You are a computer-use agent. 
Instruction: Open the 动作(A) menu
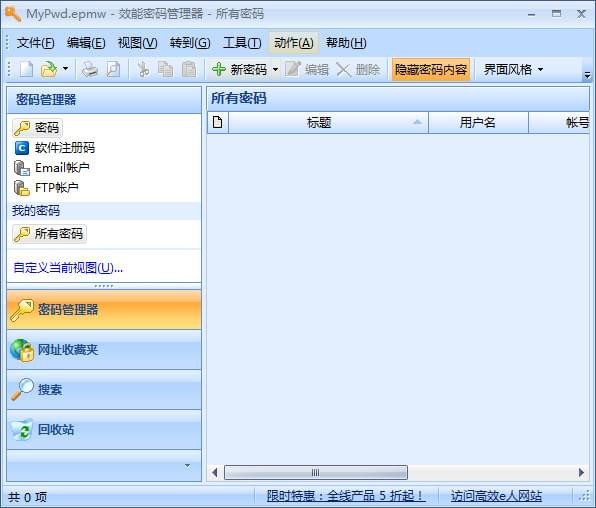[294, 43]
